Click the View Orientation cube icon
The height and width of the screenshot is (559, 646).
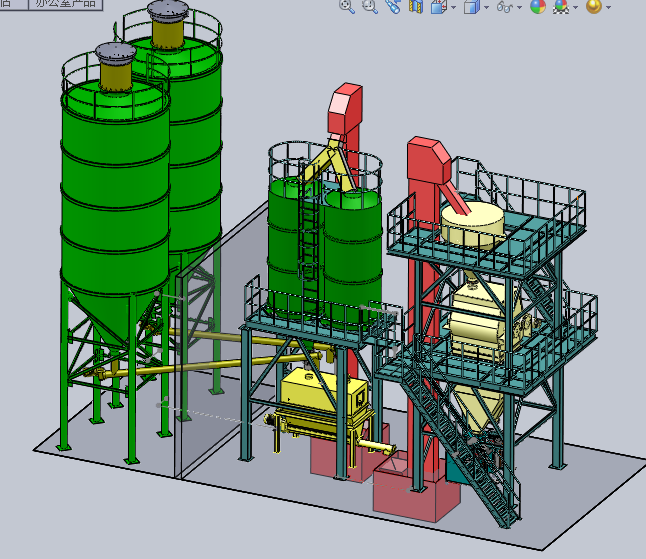click(438, 6)
